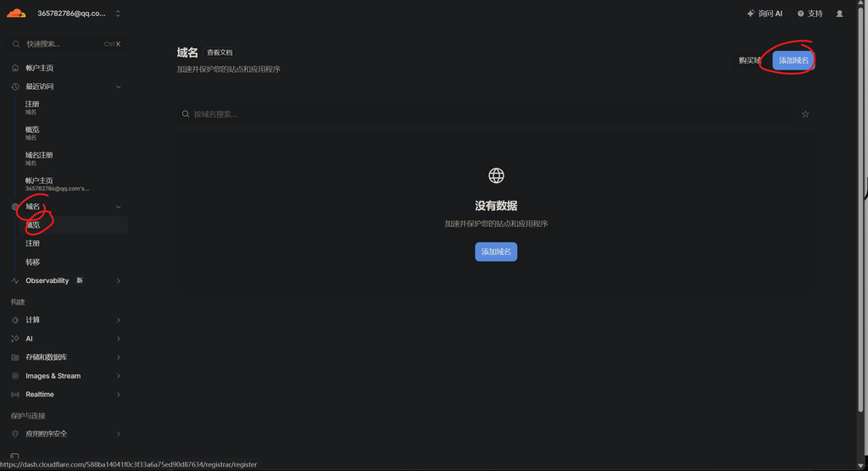Image resolution: width=868 pixels, height=471 pixels.
Task: Click the Cloudflare logo icon
Action: [x=16, y=14]
